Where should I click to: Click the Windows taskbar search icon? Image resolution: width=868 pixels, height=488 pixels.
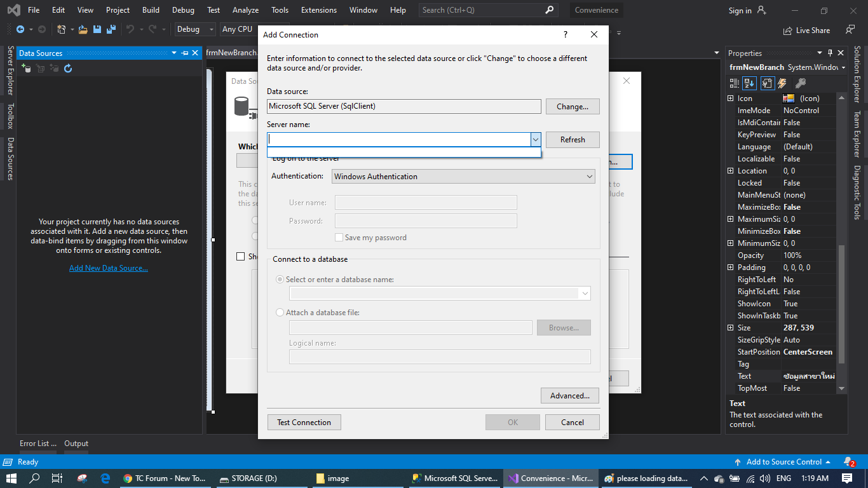(34, 478)
